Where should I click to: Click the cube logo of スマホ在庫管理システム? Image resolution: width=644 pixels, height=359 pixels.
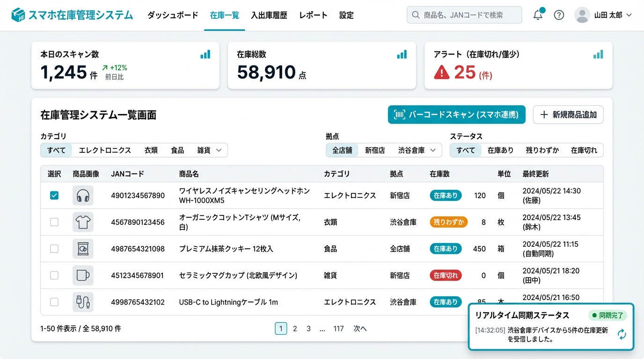[x=17, y=14]
